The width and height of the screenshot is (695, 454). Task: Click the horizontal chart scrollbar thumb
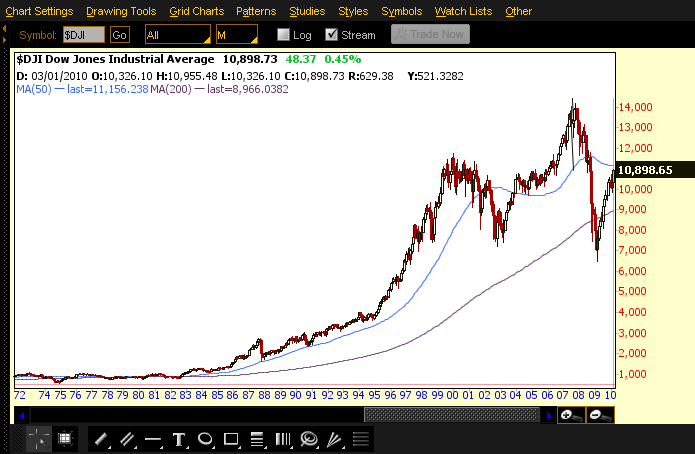tap(452, 415)
